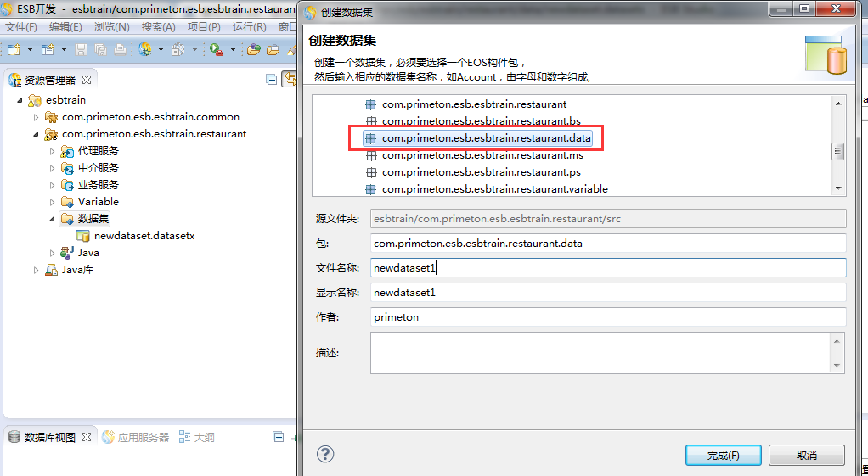868x476 pixels.
Task: Open the 浏览(N) menu
Action: [x=111, y=27]
